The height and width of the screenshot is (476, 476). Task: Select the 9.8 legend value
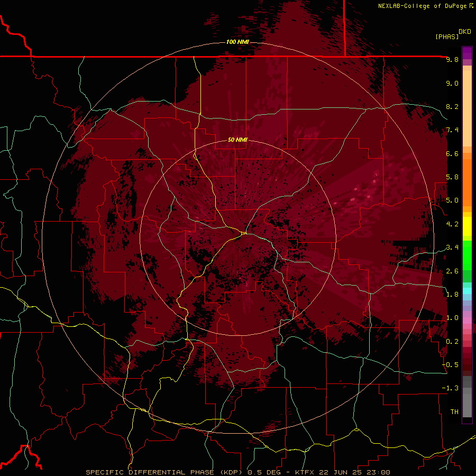[x=452, y=59]
